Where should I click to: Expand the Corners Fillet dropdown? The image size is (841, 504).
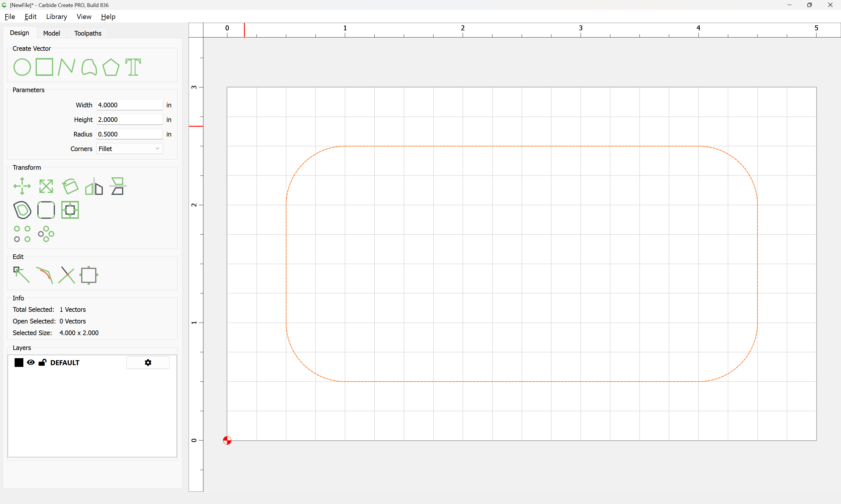tap(130, 148)
